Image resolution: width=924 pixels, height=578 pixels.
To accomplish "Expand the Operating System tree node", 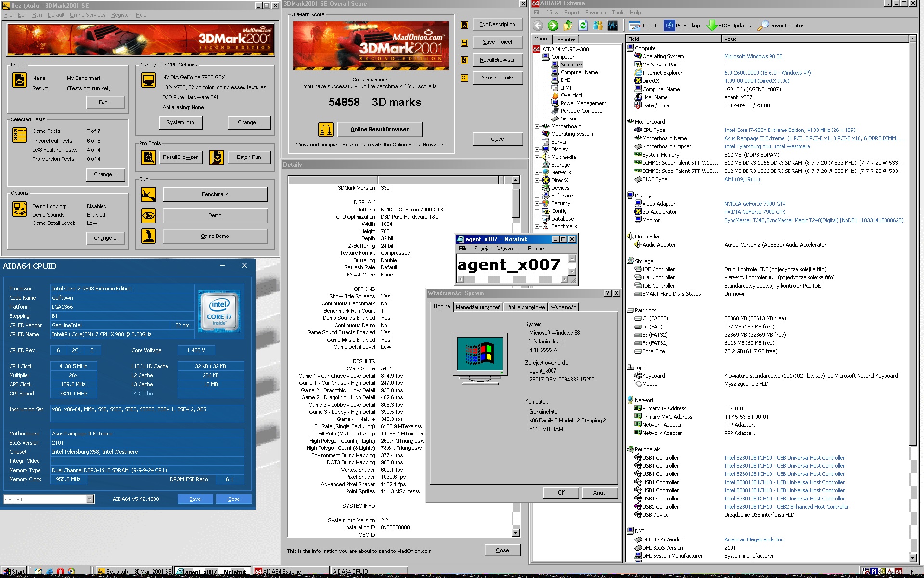I will pyautogui.click(x=537, y=134).
